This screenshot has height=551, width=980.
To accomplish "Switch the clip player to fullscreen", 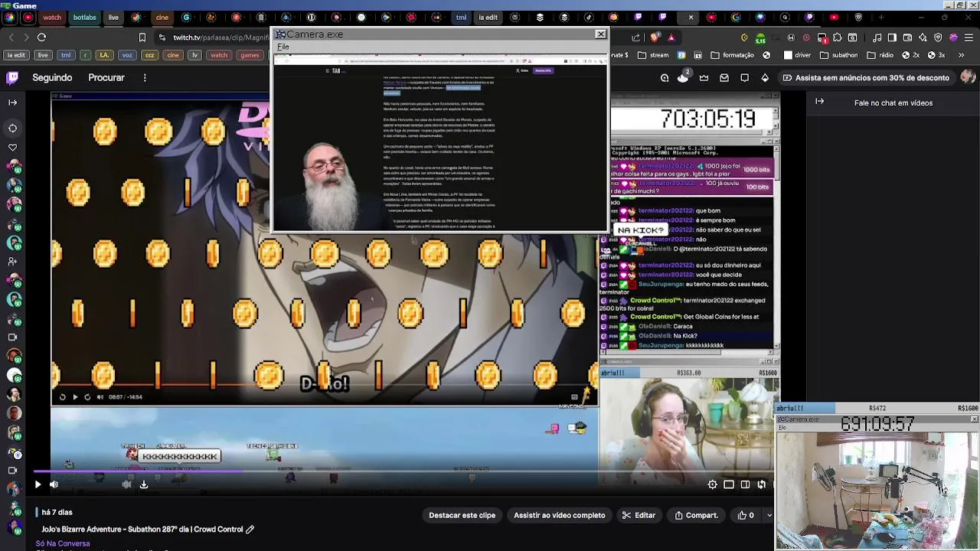I will (761, 484).
